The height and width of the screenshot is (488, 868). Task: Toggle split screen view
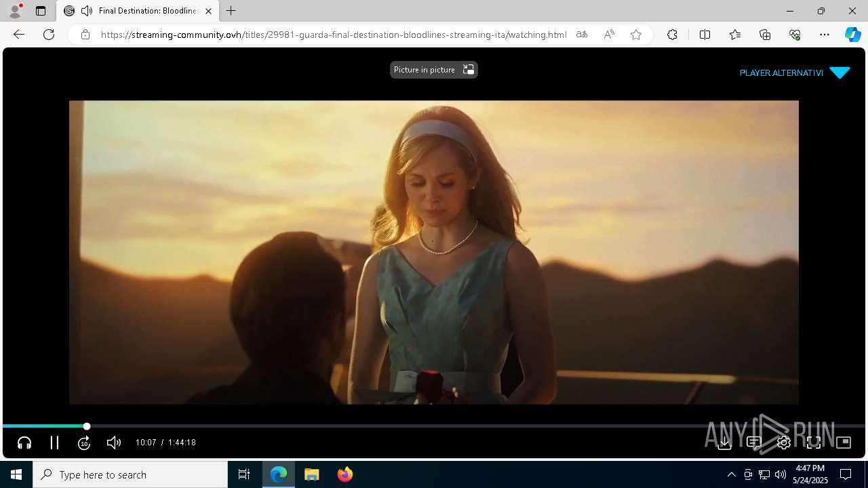[705, 35]
